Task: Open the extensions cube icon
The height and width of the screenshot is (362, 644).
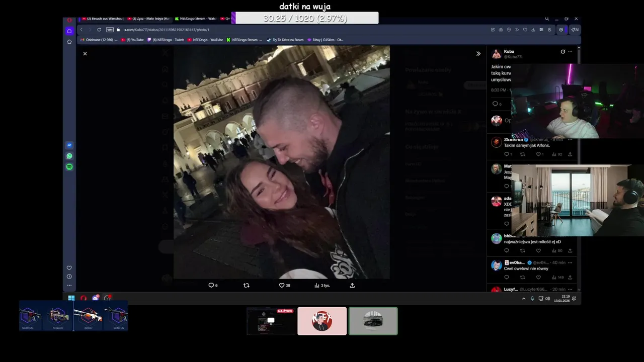Action: [561, 30]
